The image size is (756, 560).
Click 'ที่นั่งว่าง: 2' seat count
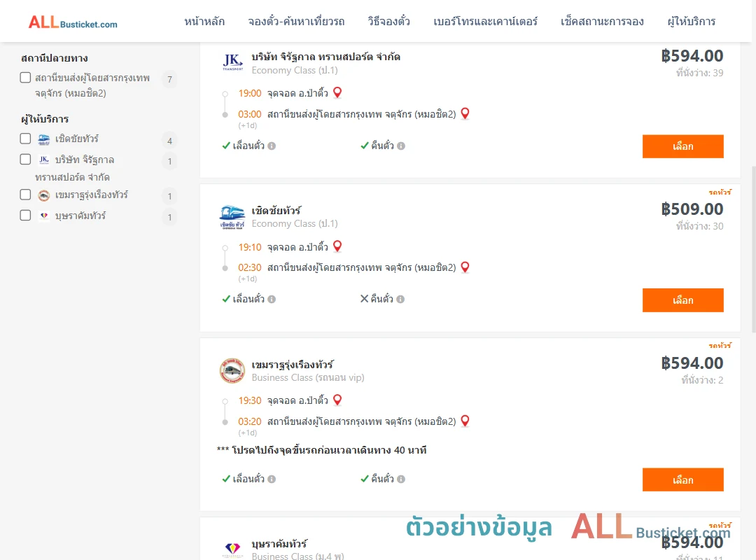click(703, 380)
